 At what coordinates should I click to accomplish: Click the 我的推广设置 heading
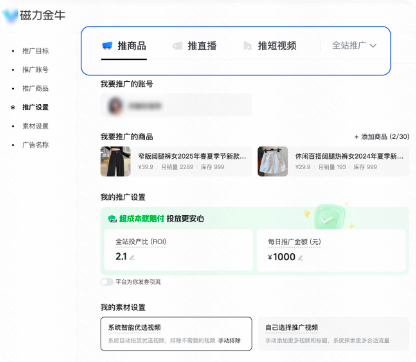[x=123, y=197]
